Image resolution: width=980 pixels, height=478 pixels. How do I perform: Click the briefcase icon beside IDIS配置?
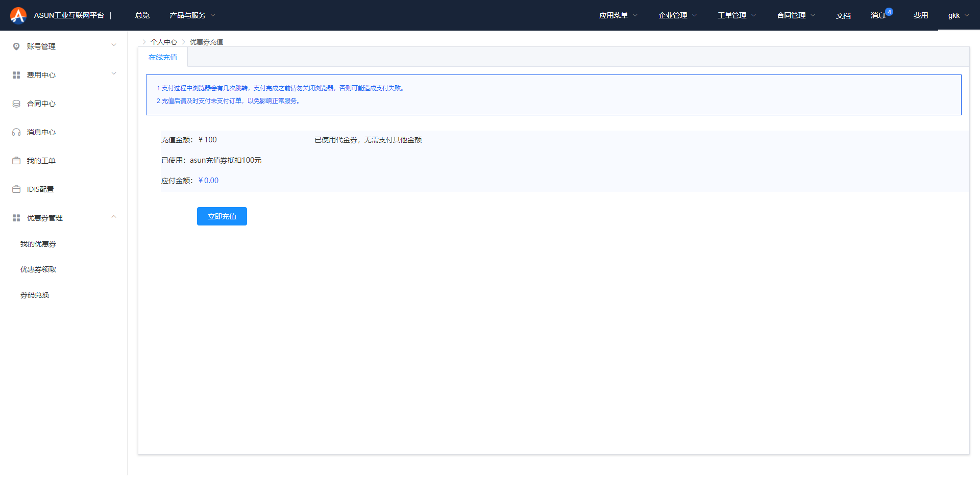(x=16, y=189)
